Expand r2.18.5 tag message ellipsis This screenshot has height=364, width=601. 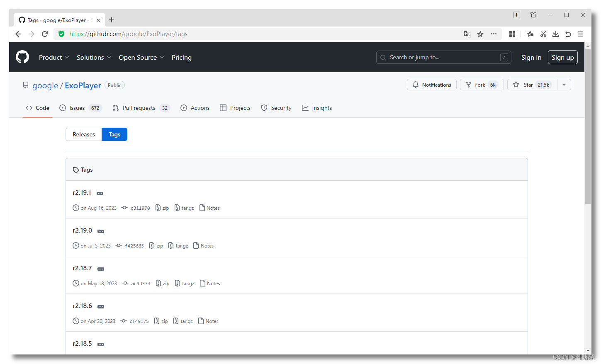(x=101, y=345)
